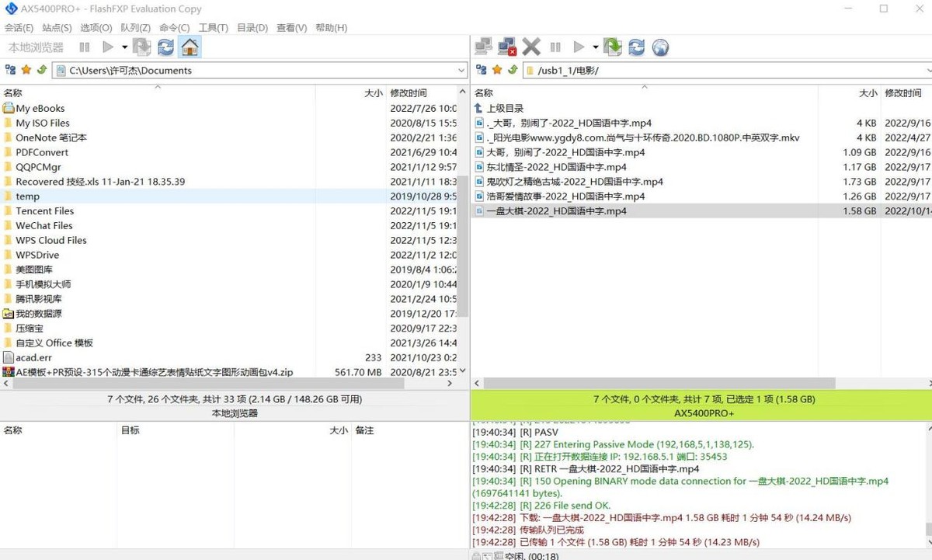Click the globe icon on remote toolbar
This screenshot has width=932, height=560.
tap(661, 47)
